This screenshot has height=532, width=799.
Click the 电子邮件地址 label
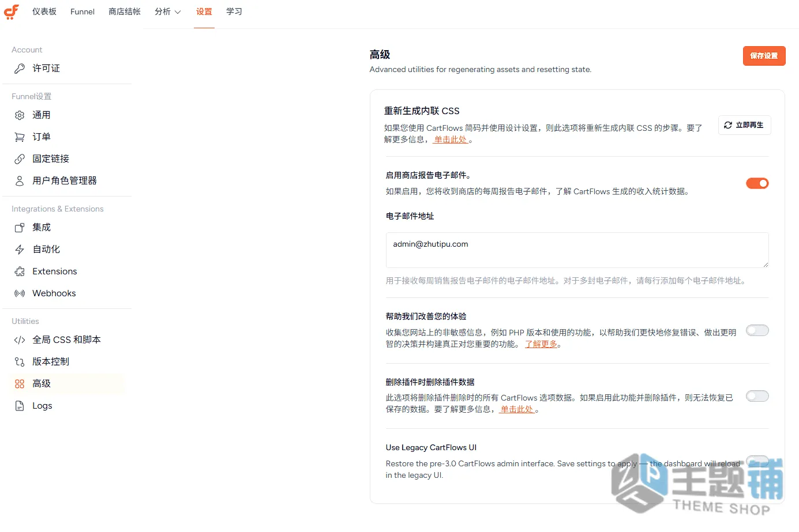pyautogui.click(x=410, y=216)
